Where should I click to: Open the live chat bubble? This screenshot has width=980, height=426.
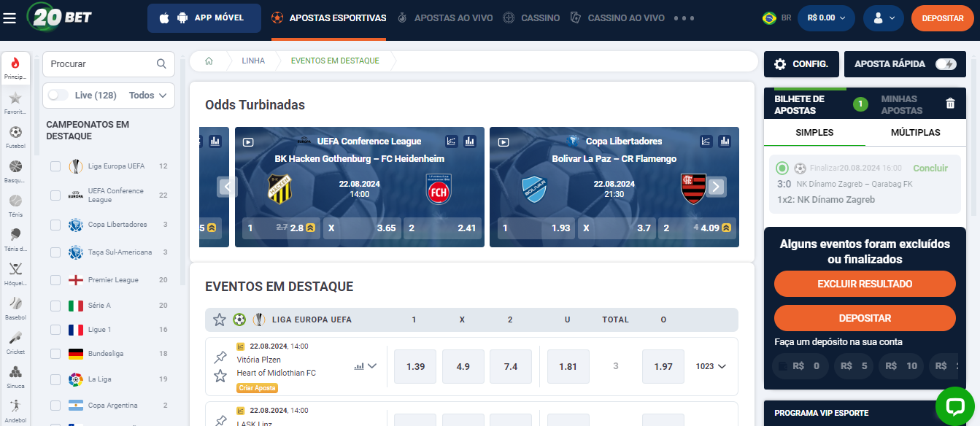tap(955, 407)
